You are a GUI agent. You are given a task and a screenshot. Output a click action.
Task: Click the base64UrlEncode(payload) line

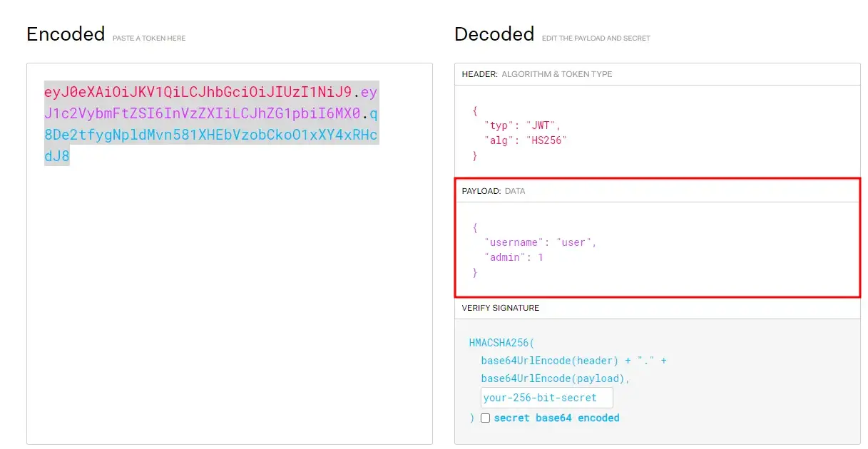click(555, 378)
